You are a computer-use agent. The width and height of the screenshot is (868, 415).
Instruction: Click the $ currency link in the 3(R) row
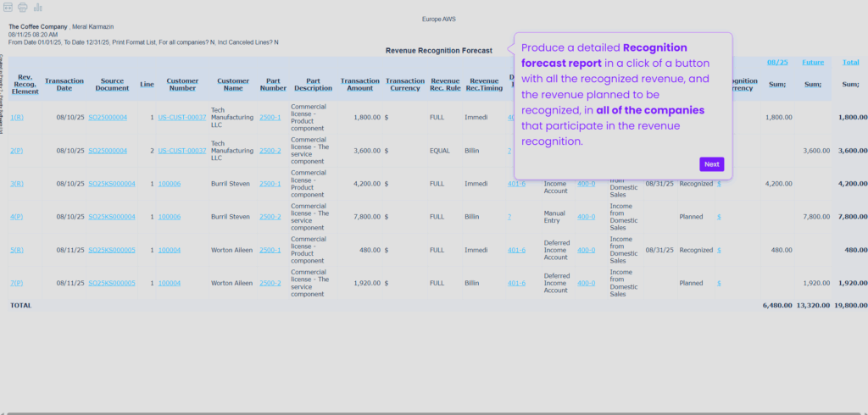click(x=719, y=184)
